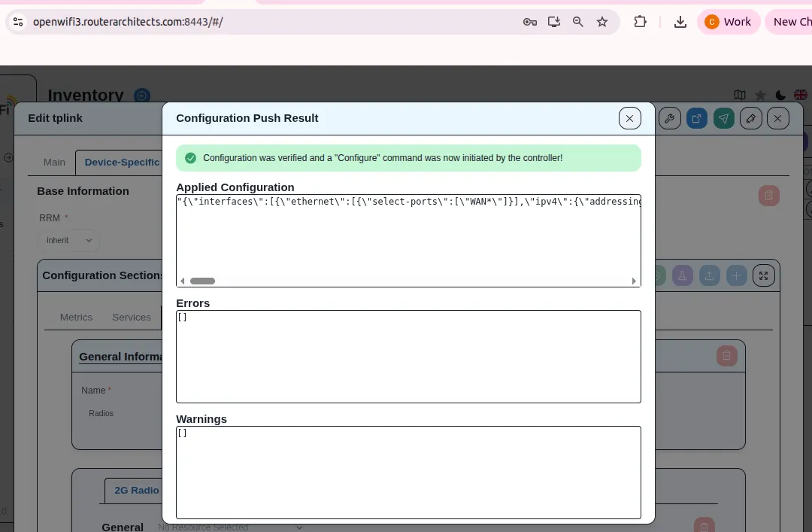
Task: Click the green success confirmation banner
Action: pyautogui.click(x=408, y=157)
